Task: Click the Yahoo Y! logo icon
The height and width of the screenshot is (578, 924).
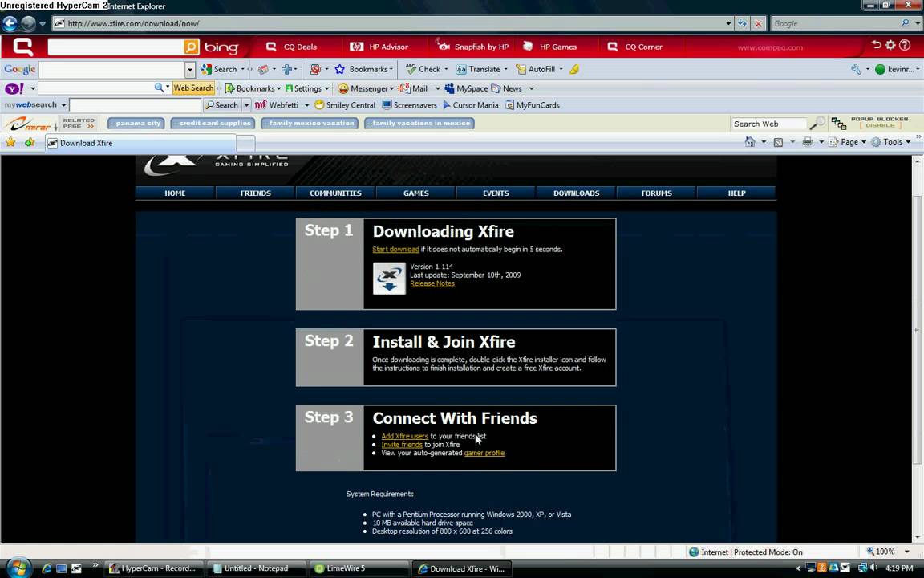Action: [14, 88]
